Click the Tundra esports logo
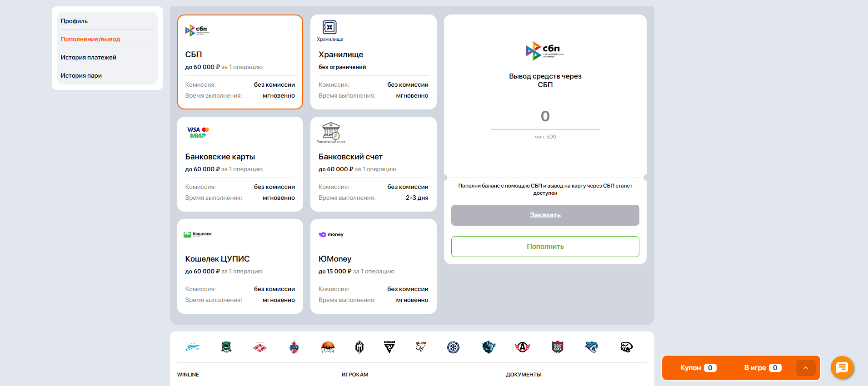 [x=389, y=347]
